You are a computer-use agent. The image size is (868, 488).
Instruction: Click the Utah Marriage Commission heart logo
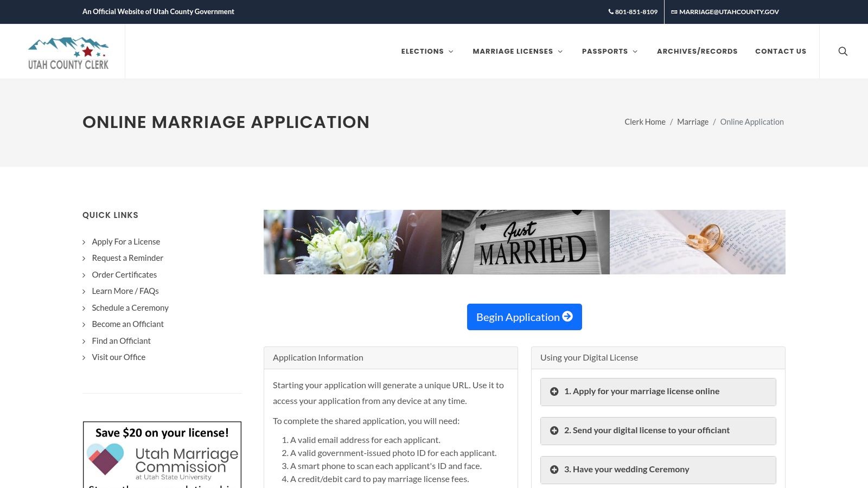105,459
